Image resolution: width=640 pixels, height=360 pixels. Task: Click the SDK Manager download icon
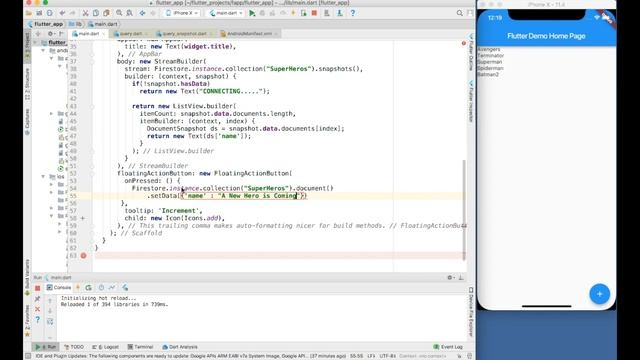[x=340, y=13]
